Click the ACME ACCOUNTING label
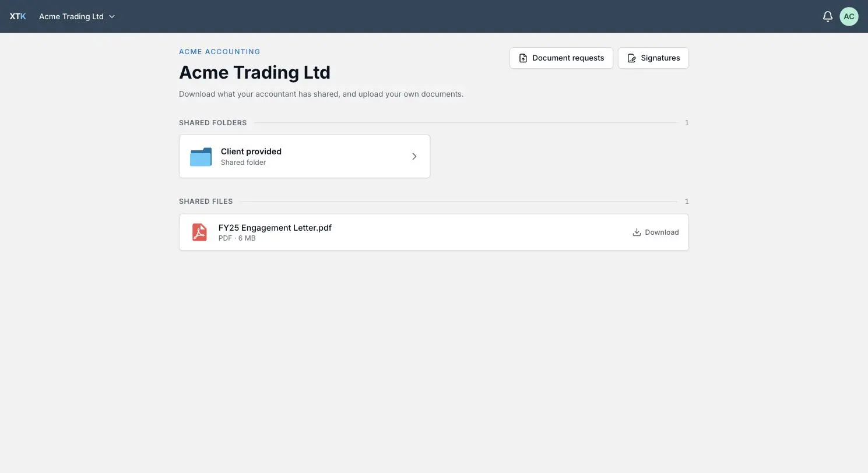The height and width of the screenshot is (473, 868). (219, 52)
